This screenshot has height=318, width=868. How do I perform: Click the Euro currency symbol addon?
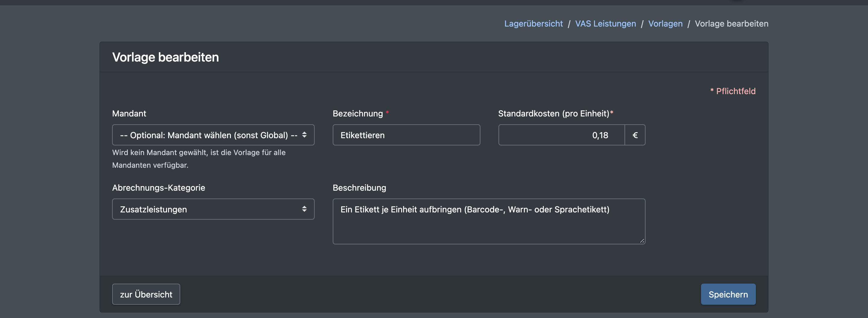pyautogui.click(x=635, y=135)
